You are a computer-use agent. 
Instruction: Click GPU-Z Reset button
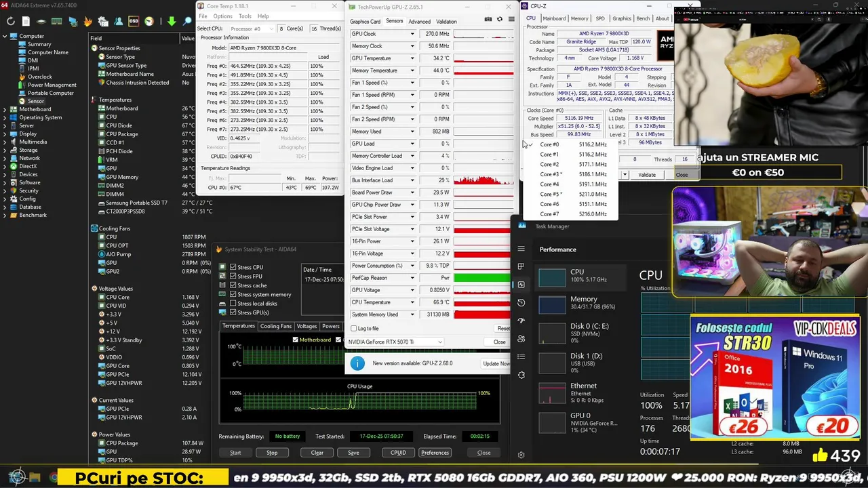click(503, 329)
